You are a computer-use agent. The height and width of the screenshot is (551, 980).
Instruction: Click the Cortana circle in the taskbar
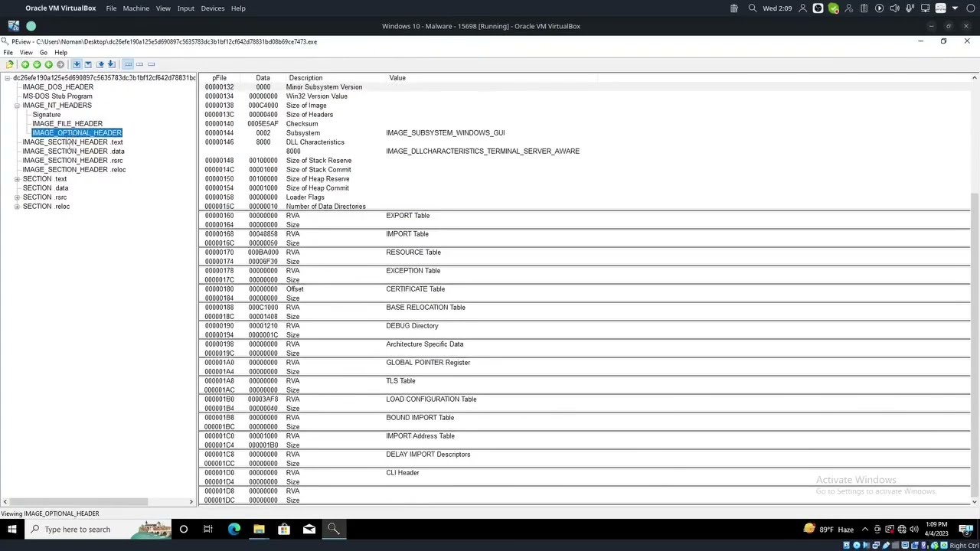pos(184,529)
